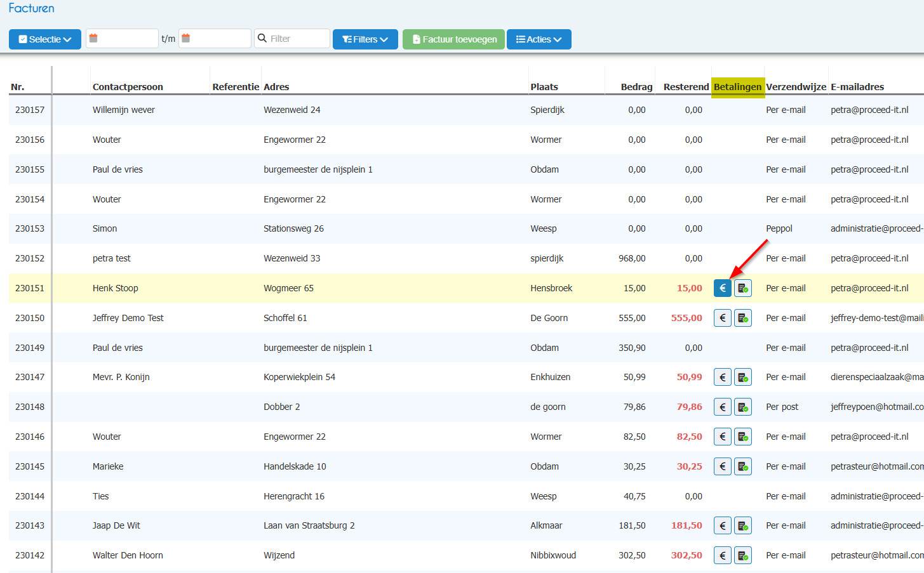Click the end date field after t/m
Image resolution: width=924 pixels, height=573 pixels.
tap(215, 39)
